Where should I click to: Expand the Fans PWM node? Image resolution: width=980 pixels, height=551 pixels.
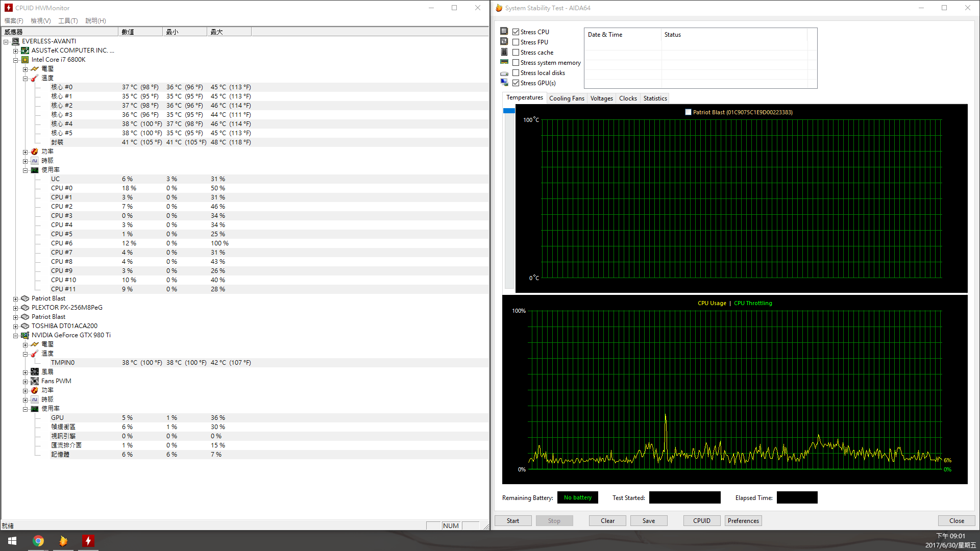[26, 382]
